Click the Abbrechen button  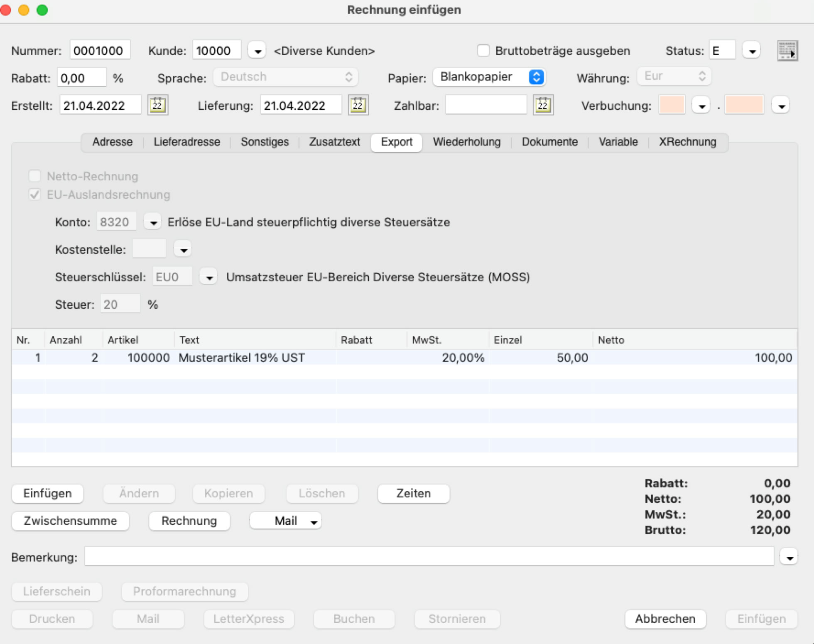pos(665,619)
